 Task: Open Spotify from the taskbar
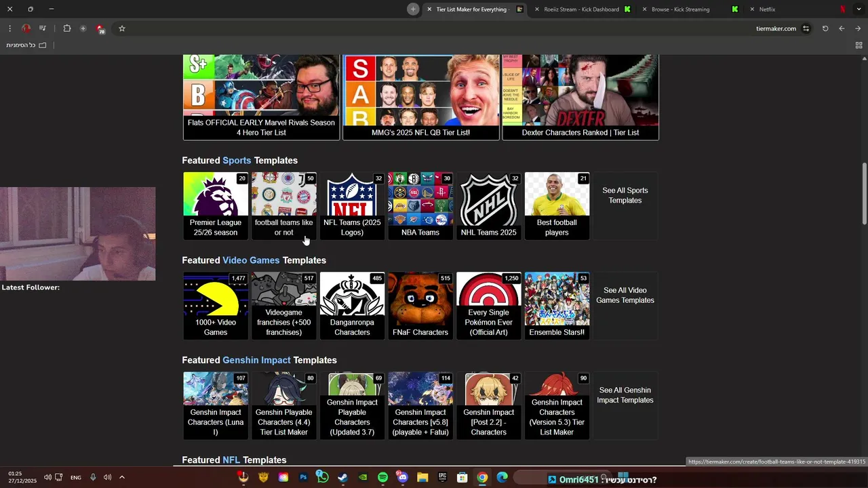(x=382, y=477)
